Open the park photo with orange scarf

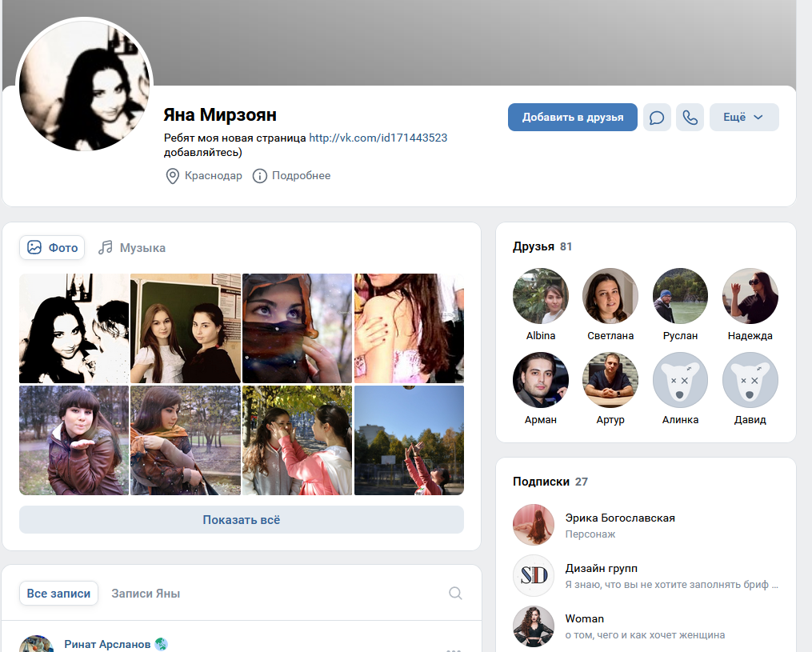186,440
